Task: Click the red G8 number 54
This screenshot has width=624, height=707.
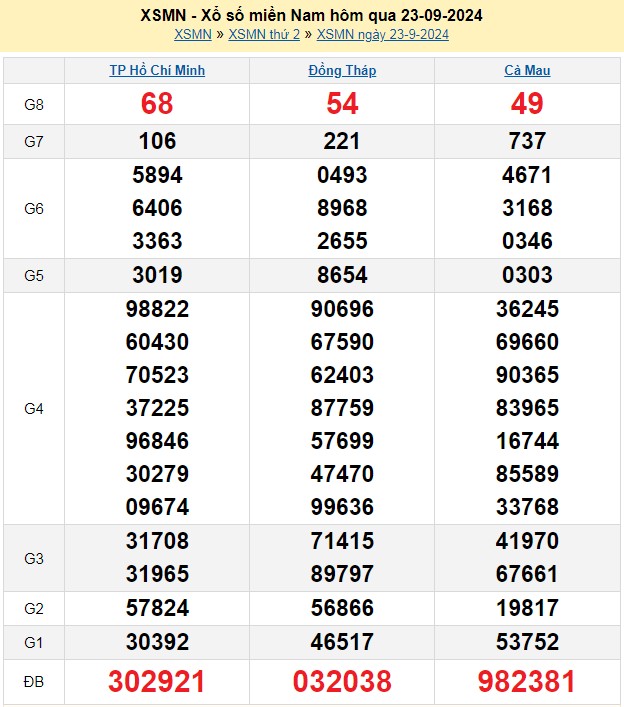Action: (x=342, y=104)
